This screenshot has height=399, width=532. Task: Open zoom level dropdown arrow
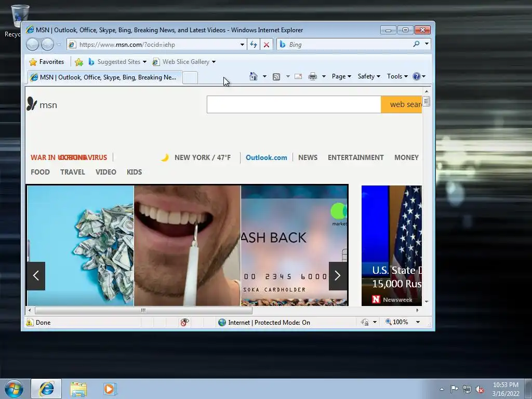click(418, 322)
